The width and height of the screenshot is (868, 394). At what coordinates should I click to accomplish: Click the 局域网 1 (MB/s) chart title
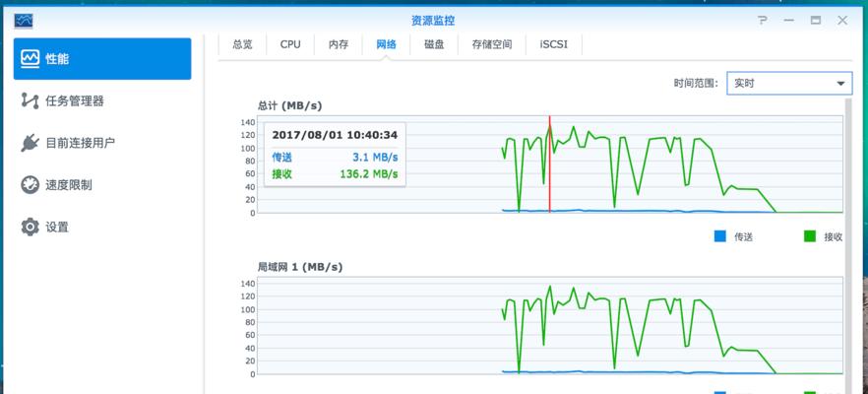click(300, 267)
